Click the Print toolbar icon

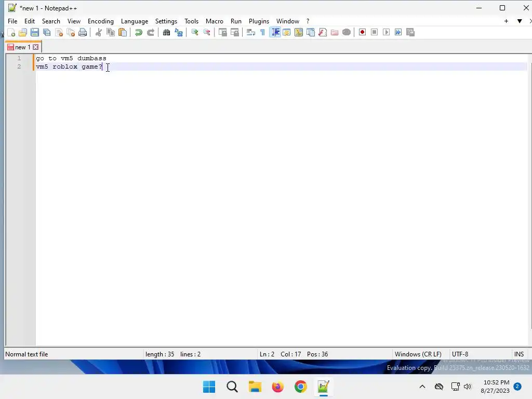pos(83,32)
